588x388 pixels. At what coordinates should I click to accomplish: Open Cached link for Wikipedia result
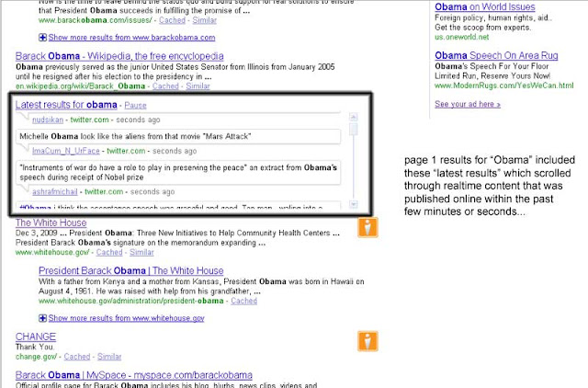point(165,86)
